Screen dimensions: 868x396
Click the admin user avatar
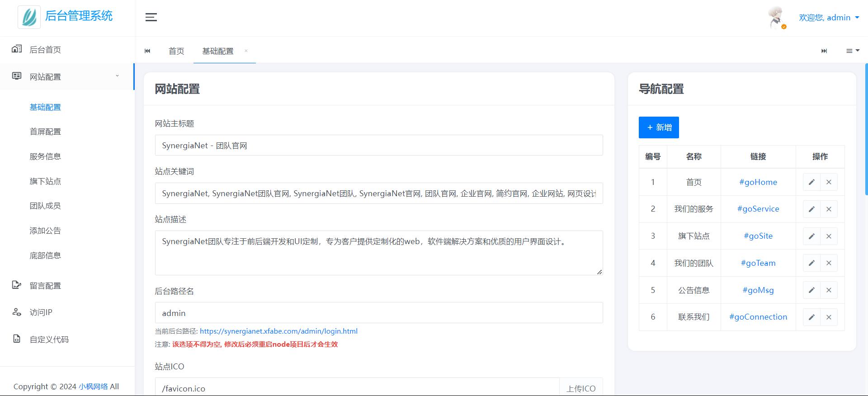click(777, 18)
